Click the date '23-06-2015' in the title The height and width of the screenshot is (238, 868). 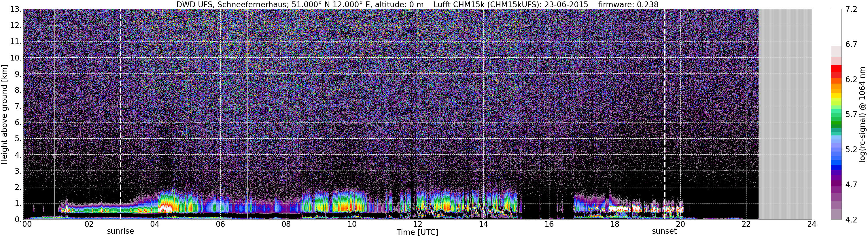coord(566,4)
